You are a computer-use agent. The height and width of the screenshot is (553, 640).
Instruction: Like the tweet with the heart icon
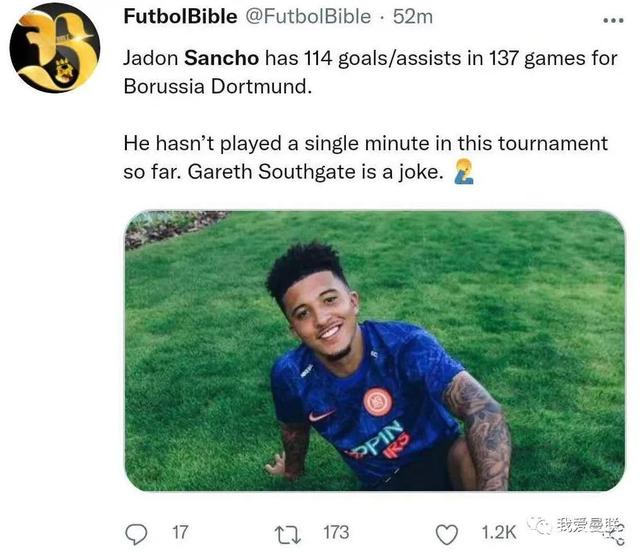446,532
